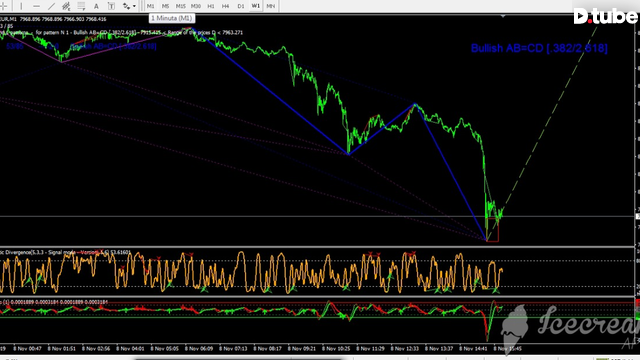Switch chart to W1 timeframe

pyautogui.click(x=256, y=6)
